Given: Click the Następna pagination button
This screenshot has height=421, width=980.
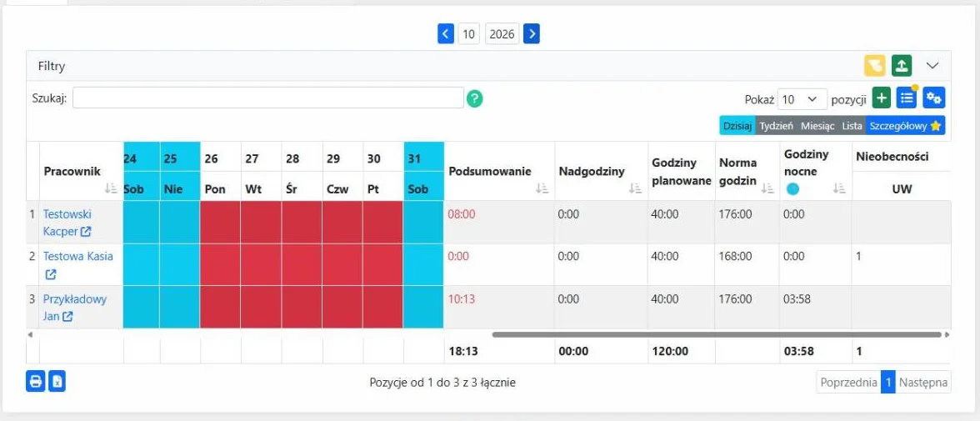Looking at the screenshot, I should (x=923, y=382).
